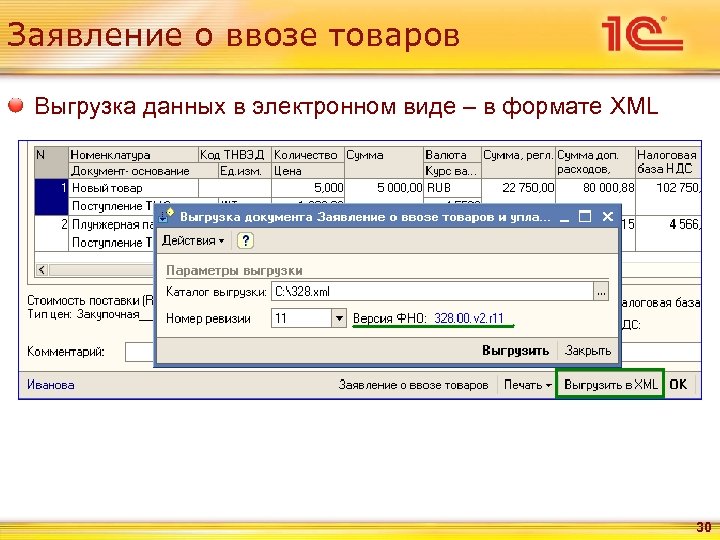Click the Код ТНВЭД column header
This screenshot has height=540, width=720.
coord(235,155)
